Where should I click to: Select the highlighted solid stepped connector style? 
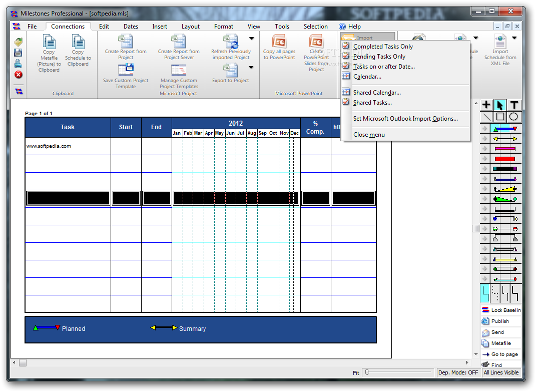[485, 294]
